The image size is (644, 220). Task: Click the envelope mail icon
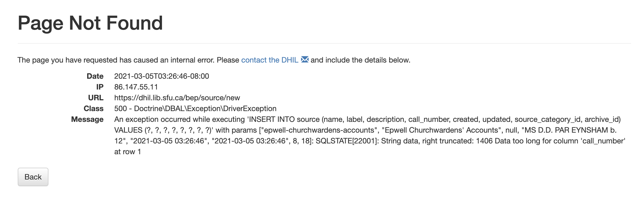(x=305, y=60)
